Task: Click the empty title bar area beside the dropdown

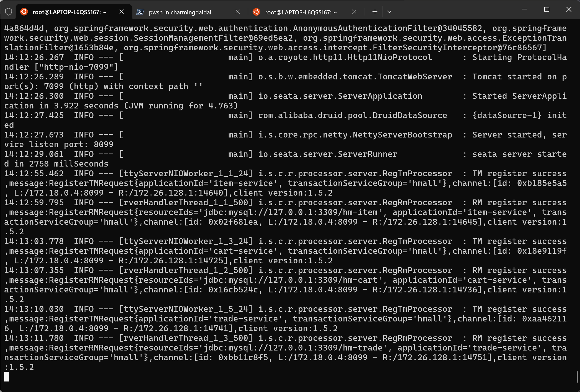Action: coord(454,11)
